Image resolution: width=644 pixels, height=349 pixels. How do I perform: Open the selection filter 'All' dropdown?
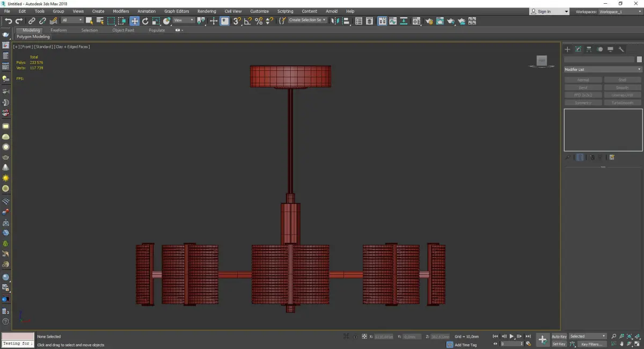point(72,20)
